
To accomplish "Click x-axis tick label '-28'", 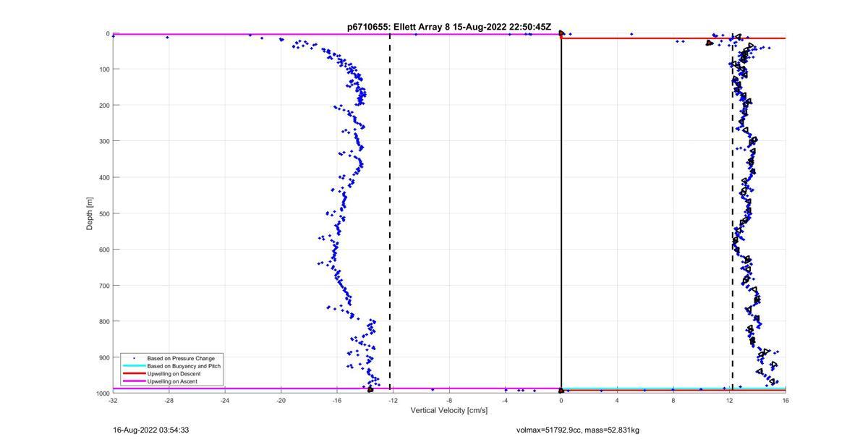I will tap(169, 400).
